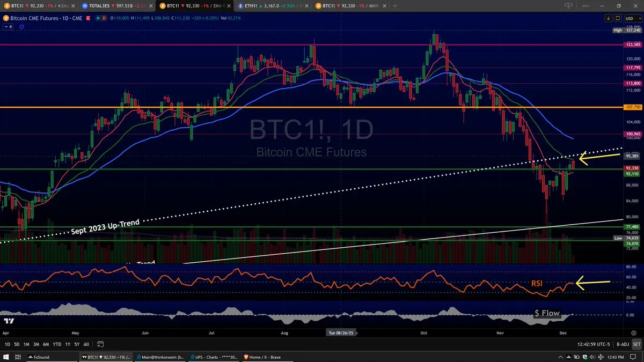Screen dimensions: 644x362
Task: Click the Bitcoin CME Futures symbol title
Action: pos(47,18)
